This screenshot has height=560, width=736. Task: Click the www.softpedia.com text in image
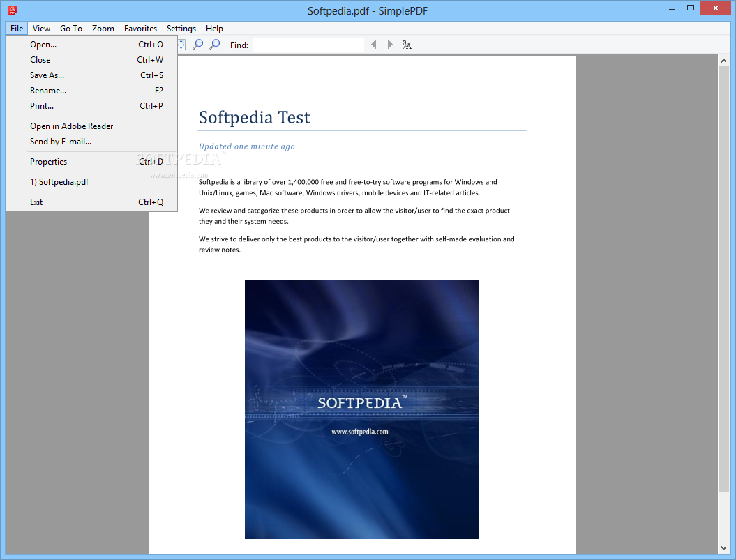360,432
